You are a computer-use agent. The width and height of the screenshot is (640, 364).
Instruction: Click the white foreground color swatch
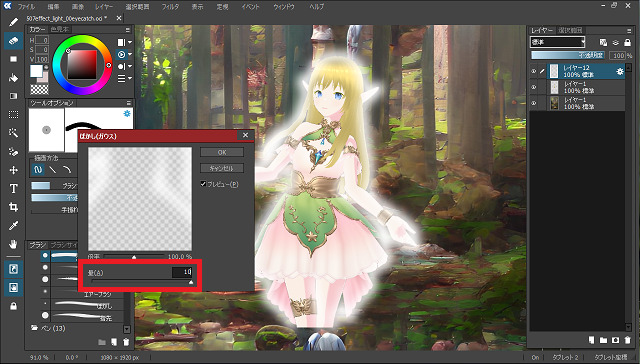(x=36, y=71)
